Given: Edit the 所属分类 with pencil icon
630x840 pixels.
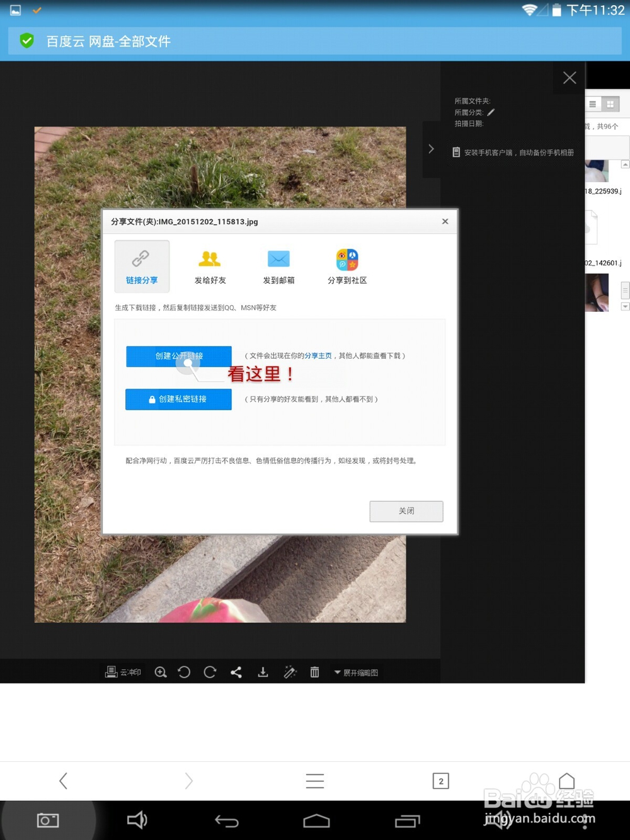Looking at the screenshot, I should click(x=491, y=112).
